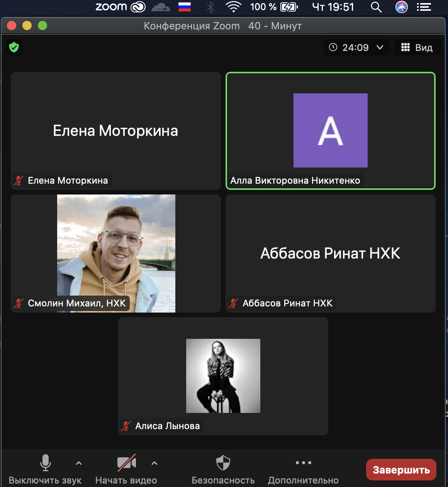Select Алиса Льнова participant video tile
The width and height of the screenshot is (448, 487).
click(x=223, y=376)
